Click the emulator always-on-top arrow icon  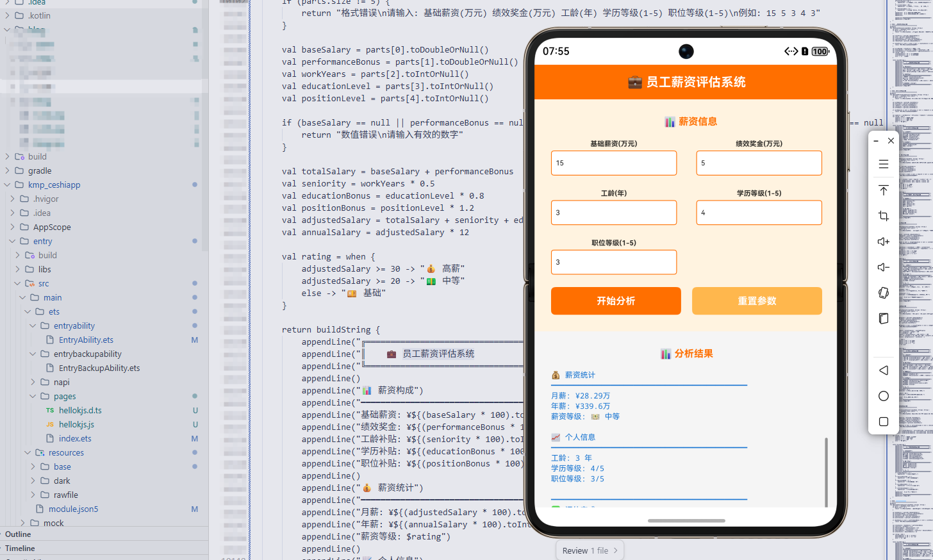tap(883, 190)
